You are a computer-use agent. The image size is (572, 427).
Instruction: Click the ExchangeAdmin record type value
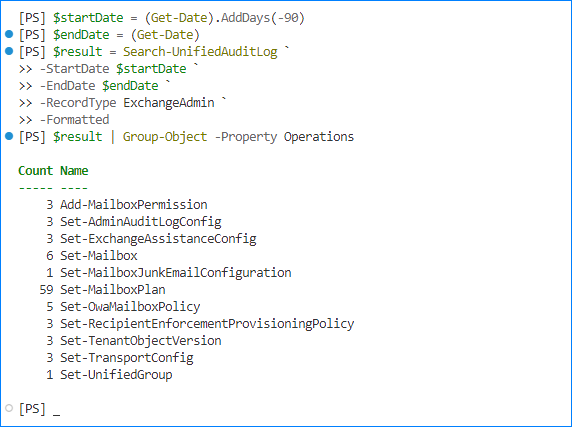(169, 103)
